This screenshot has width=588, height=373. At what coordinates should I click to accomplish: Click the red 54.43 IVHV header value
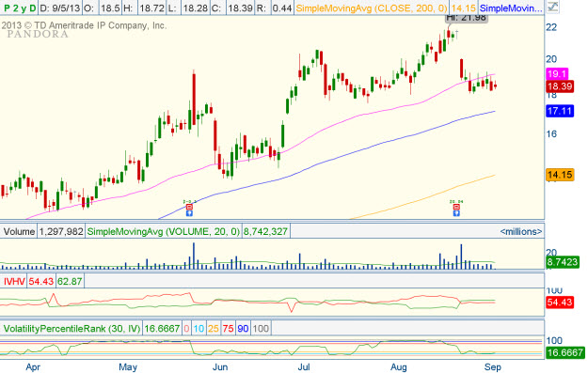(x=41, y=281)
